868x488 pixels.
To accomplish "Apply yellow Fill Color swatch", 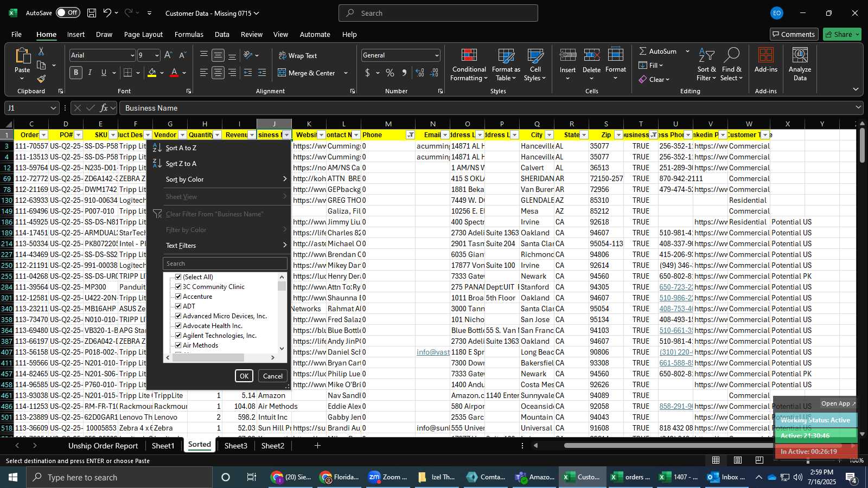I will point(152,73).
